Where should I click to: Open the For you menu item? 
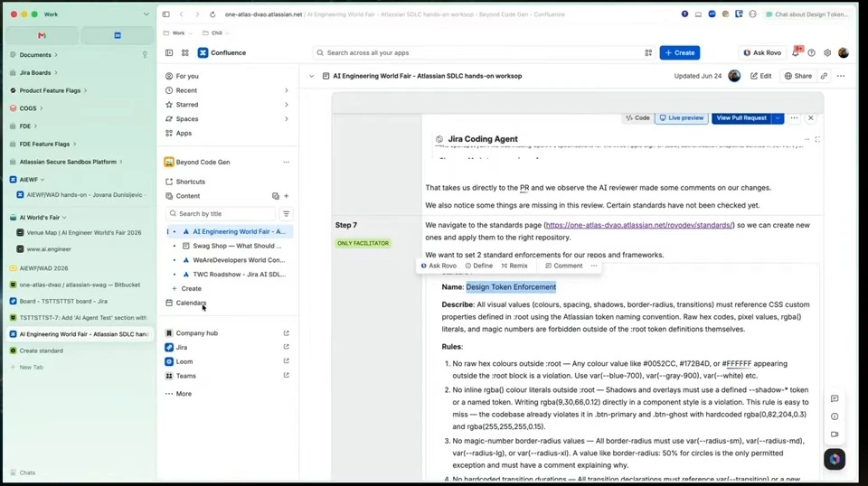[187, 76]
